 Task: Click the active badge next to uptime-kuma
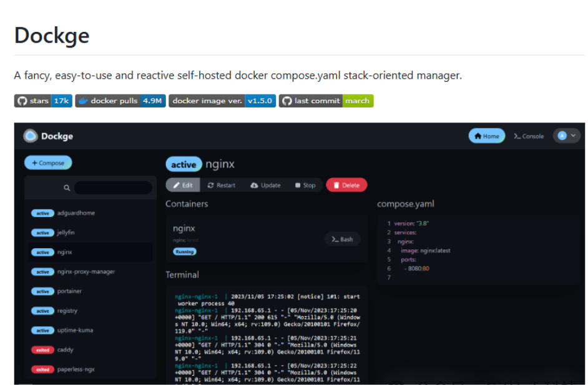tap(42, 331)
